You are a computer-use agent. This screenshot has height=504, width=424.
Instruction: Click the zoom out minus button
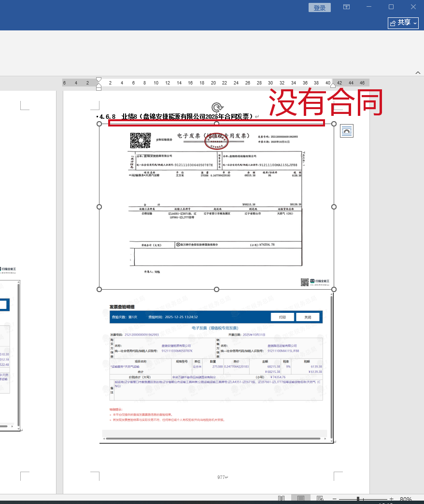[334, 499]
